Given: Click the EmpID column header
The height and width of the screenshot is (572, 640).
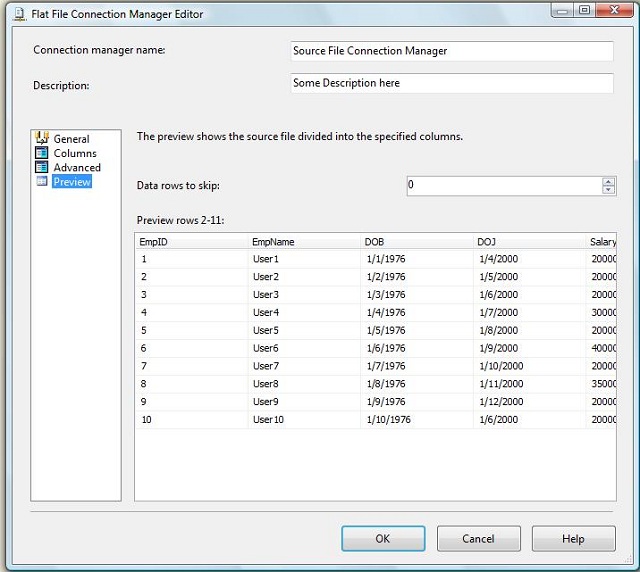Looking at the screenshot, I should [x=190, y=242].
